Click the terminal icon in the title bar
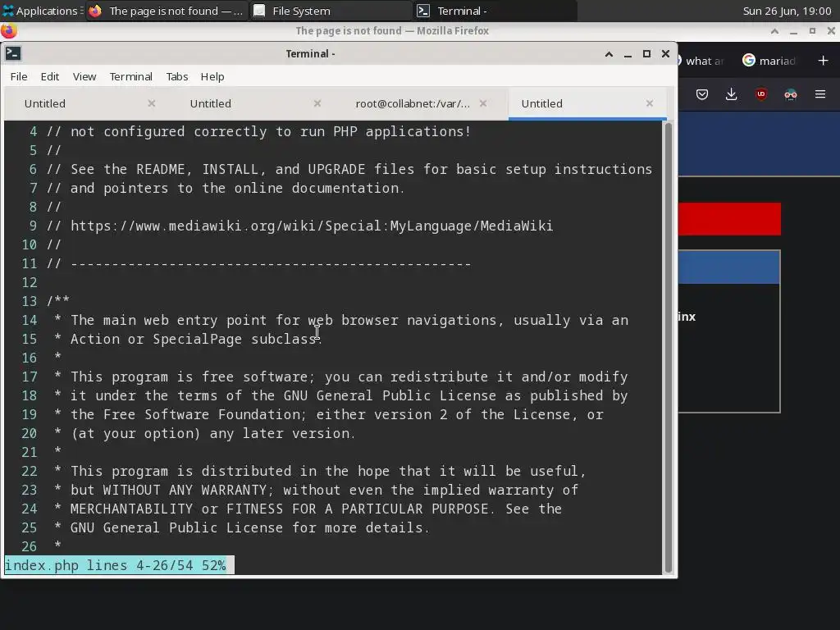This screenshot has width=840, height=630. tap(13, 53)
